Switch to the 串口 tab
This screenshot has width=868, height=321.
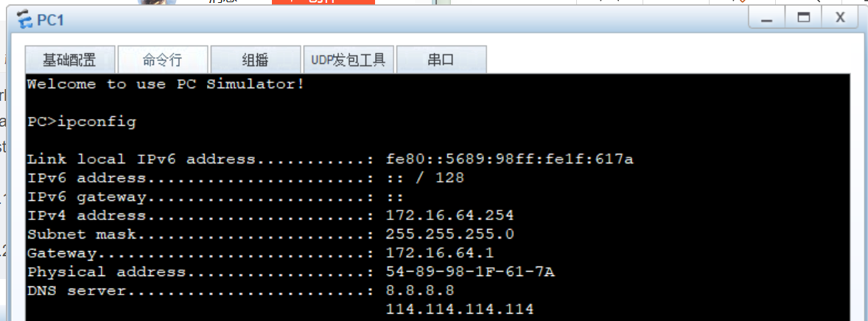pyautogui.click(x=441, y=60)
